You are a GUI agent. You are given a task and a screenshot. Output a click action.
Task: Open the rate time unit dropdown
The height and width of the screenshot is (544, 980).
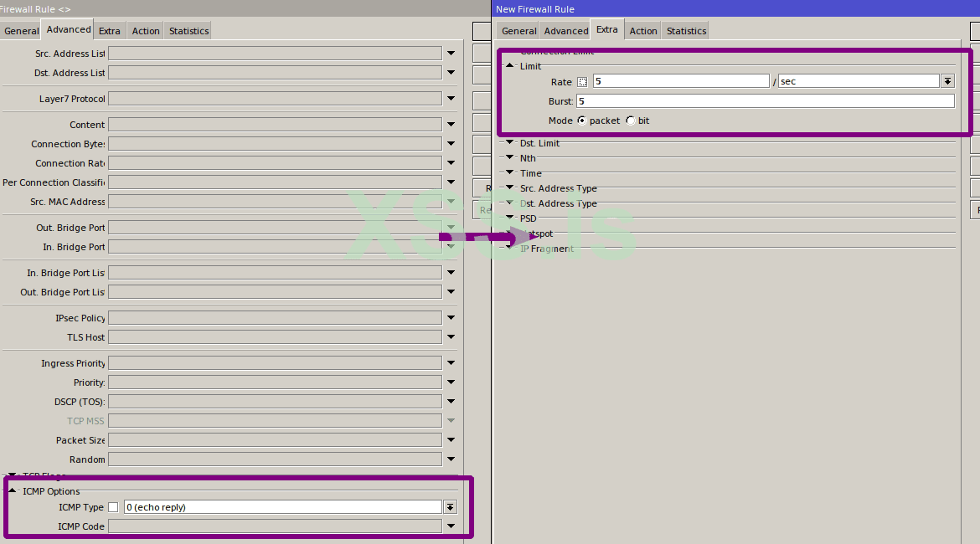(948, 81)
